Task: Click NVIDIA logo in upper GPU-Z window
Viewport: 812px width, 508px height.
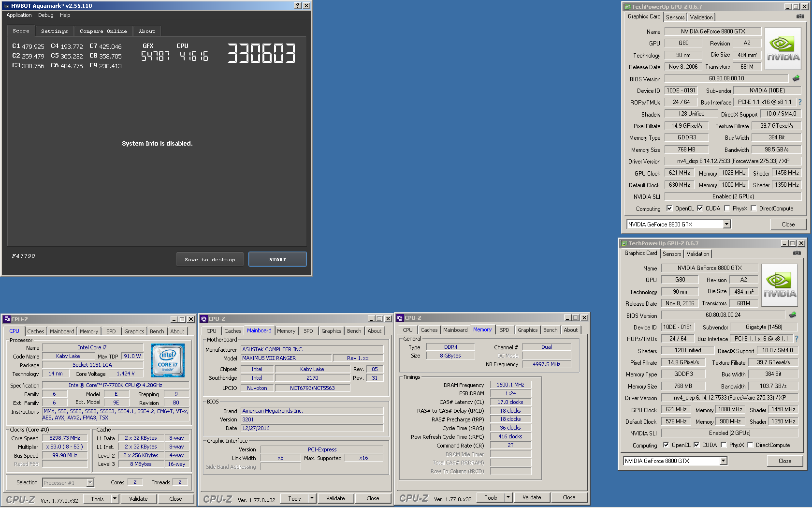Action: [x=783, y=48]
